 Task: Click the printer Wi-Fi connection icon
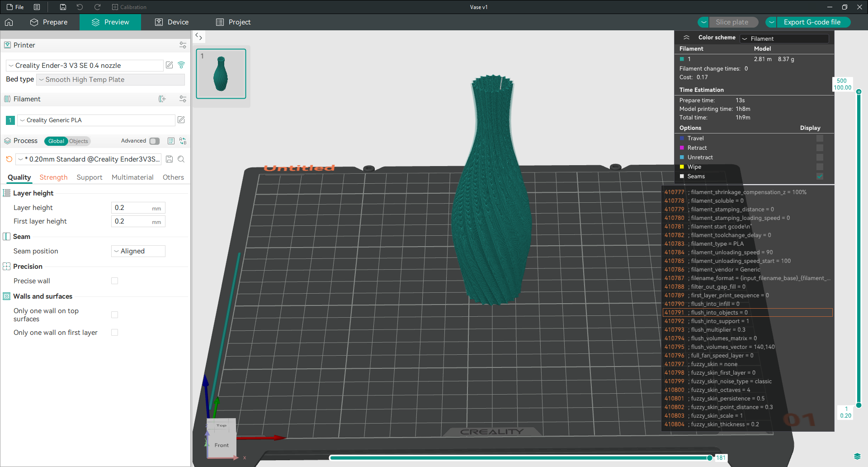pyautogui.click(x=181, y=65)
